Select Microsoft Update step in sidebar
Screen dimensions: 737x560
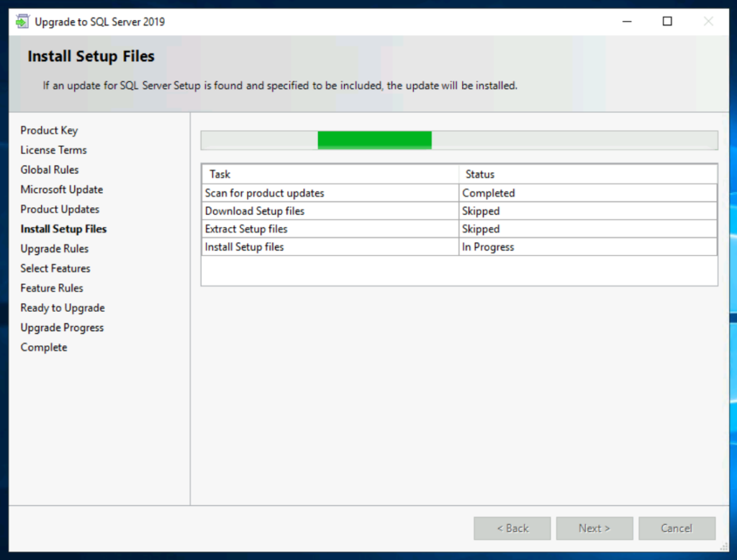62,189
